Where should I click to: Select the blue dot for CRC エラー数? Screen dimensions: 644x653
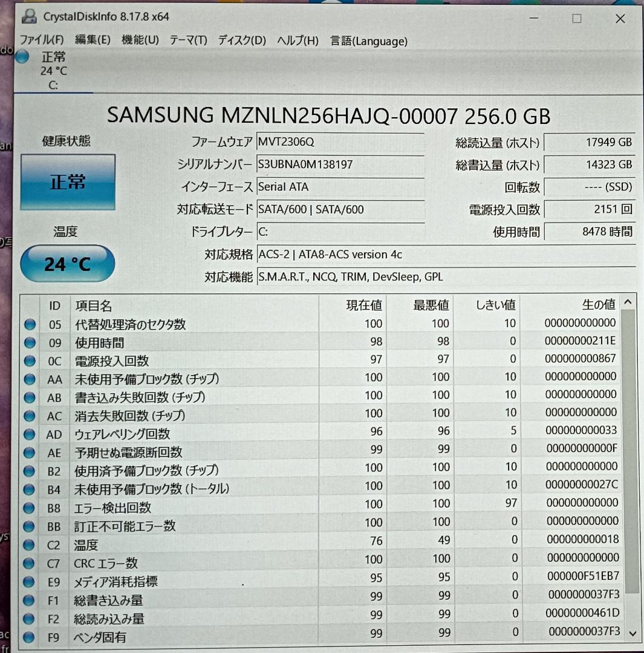(x=30, y=563)
